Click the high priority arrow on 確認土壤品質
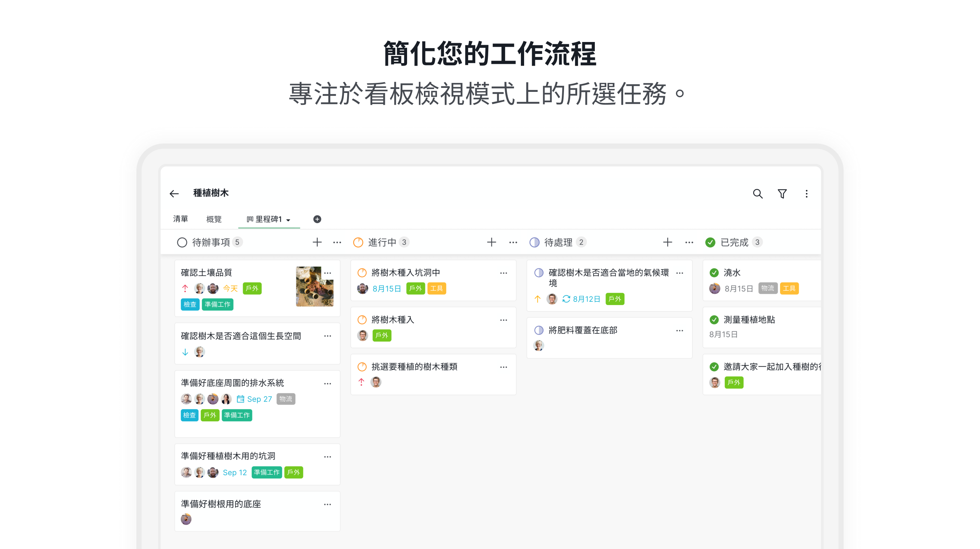Viewport: 980px width, 549px height. click(185, 288)
